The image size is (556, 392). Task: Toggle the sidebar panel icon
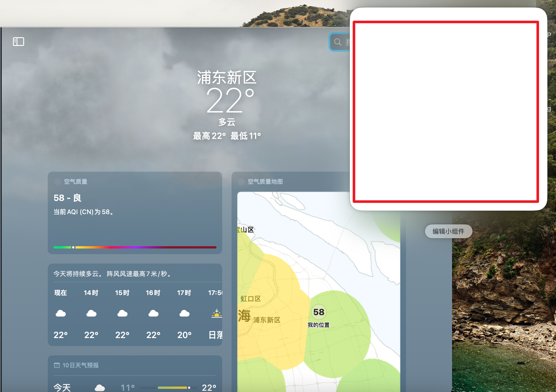click(18, 42)
